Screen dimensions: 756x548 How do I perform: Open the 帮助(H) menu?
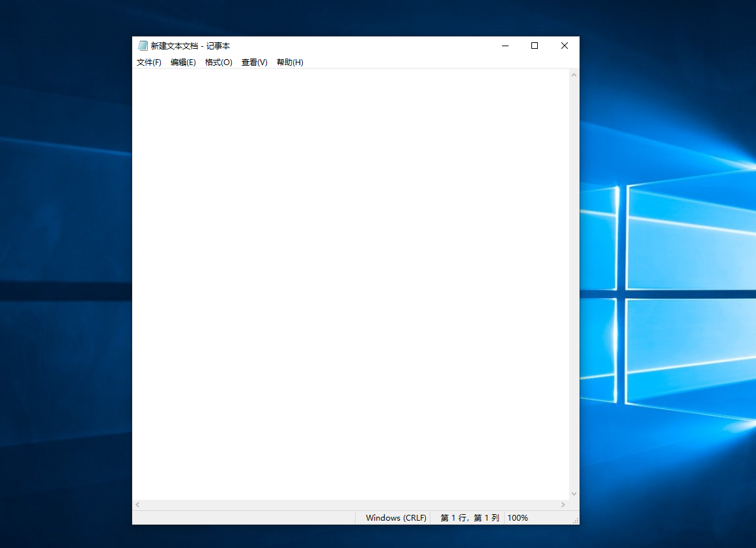[290, 62]
